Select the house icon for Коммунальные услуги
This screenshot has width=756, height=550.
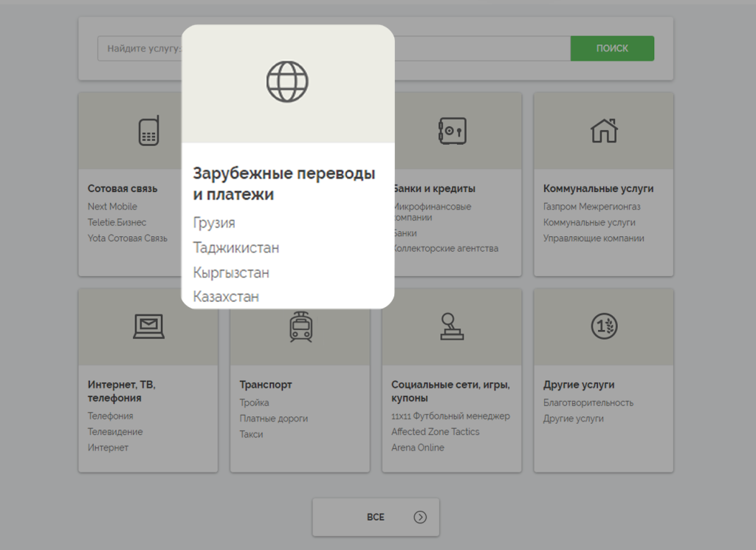pyautogui.click(x=604, y=131)
